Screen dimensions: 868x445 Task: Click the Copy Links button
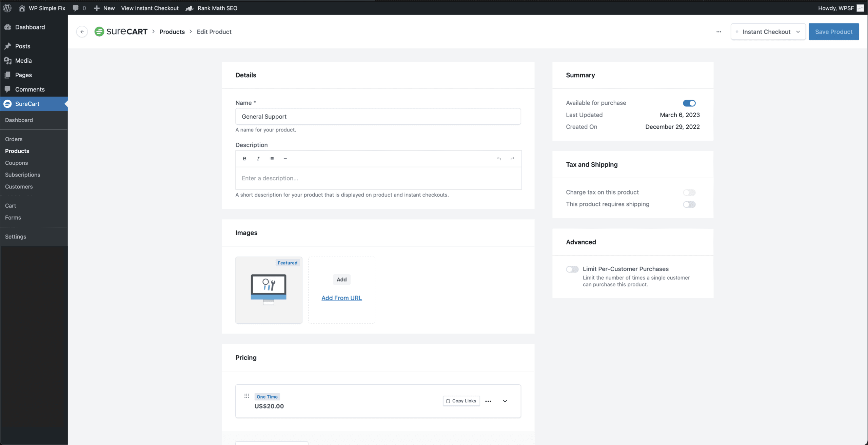461,401
